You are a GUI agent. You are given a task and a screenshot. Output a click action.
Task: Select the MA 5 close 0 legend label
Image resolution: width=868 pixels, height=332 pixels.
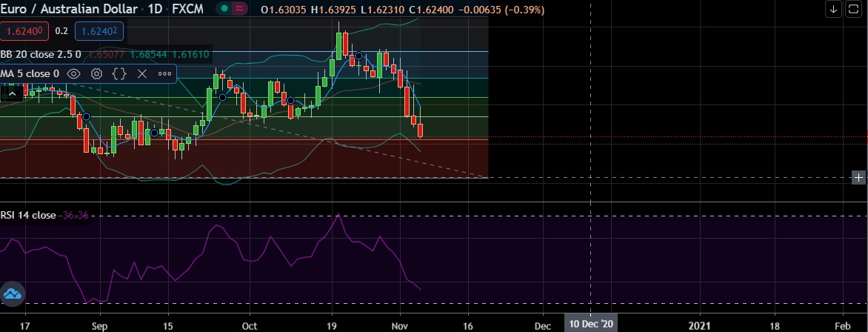pyautogui.click(x=30, y=73)
